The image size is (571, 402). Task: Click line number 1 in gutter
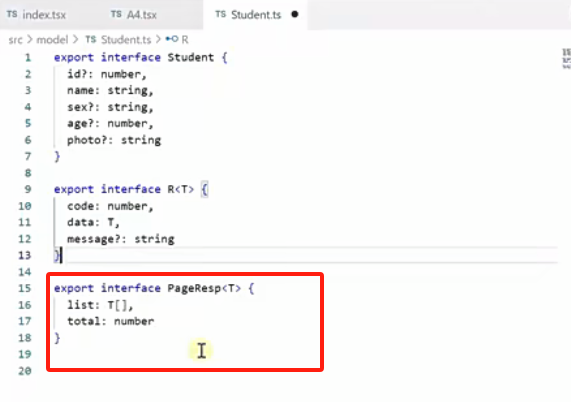pyautogui.click(x=28, y=58)
